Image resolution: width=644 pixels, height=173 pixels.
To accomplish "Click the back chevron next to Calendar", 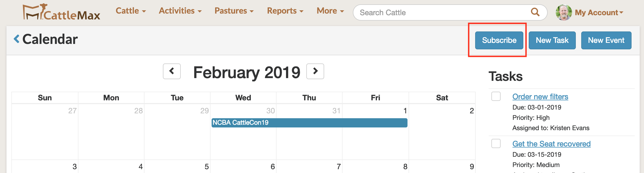I will tap(16, 39).
